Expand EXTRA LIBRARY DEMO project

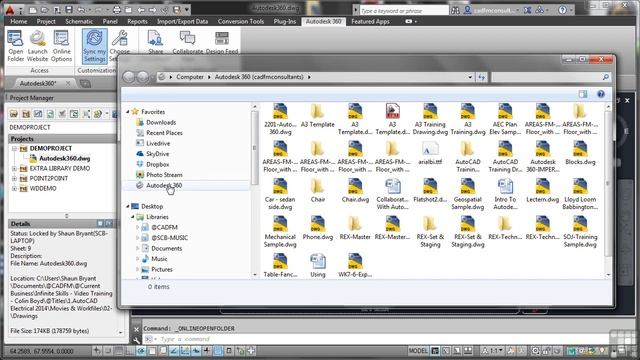point(14,169)
